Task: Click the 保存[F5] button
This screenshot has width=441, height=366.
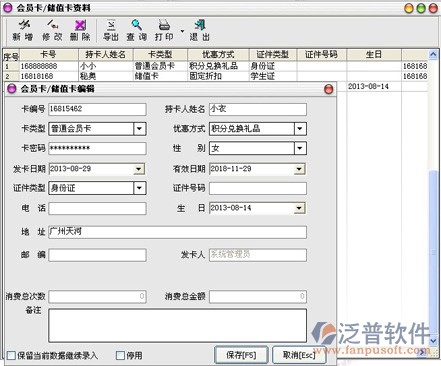Action: pos(241,355)
